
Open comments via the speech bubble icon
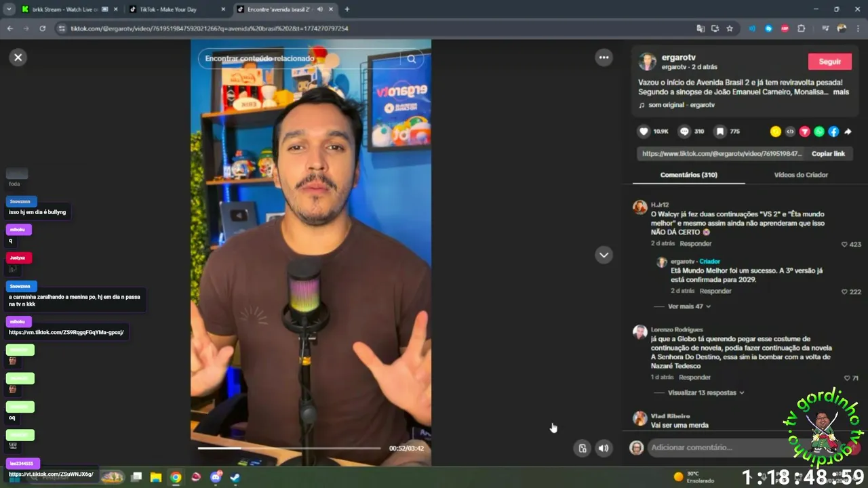point(684,131)
